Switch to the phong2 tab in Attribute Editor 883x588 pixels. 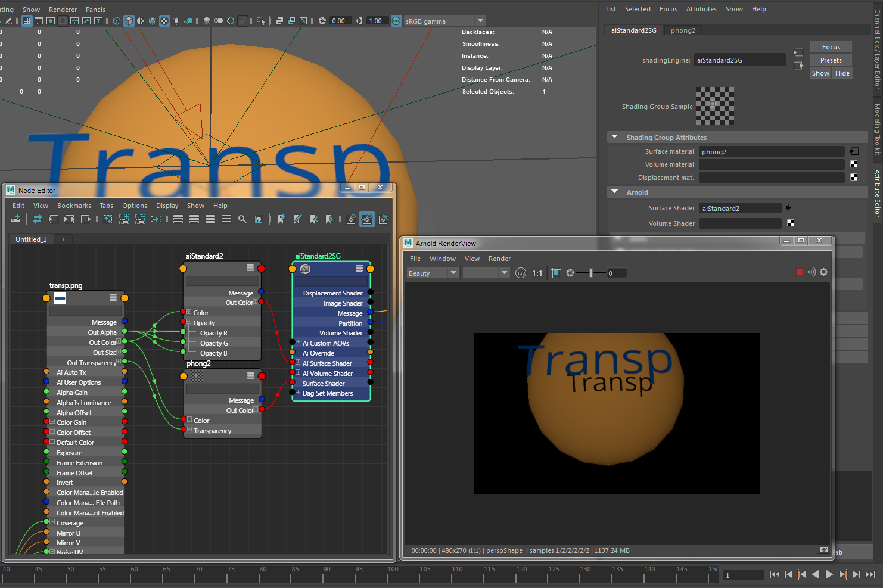(x=682, y=30)
